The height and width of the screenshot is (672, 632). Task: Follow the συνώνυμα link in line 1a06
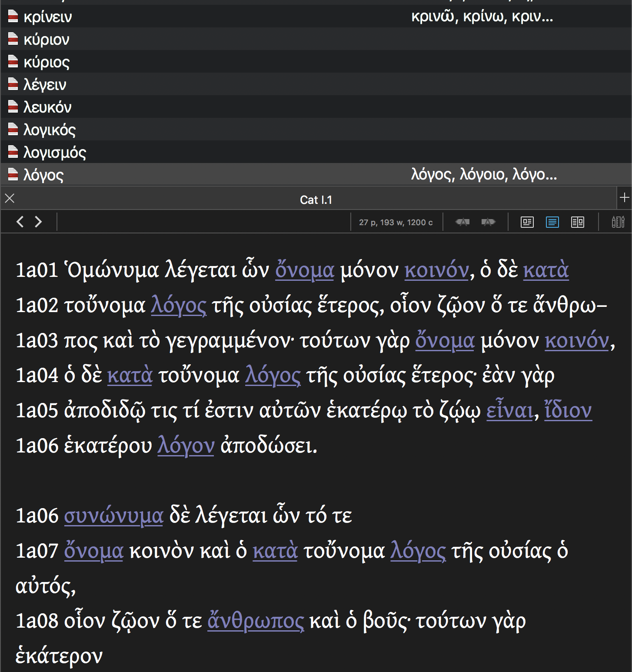pos(113,516)
